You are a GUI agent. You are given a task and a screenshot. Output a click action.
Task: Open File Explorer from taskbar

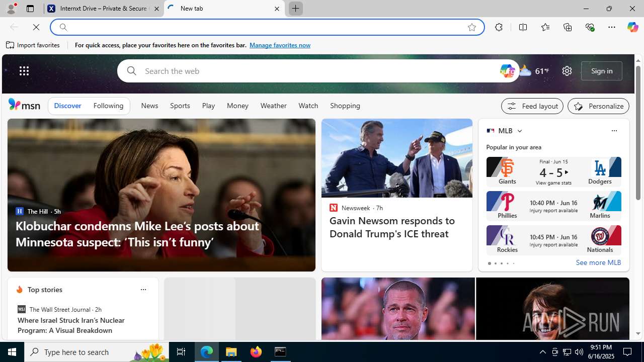pyautogui.click(x=231, y=352)
